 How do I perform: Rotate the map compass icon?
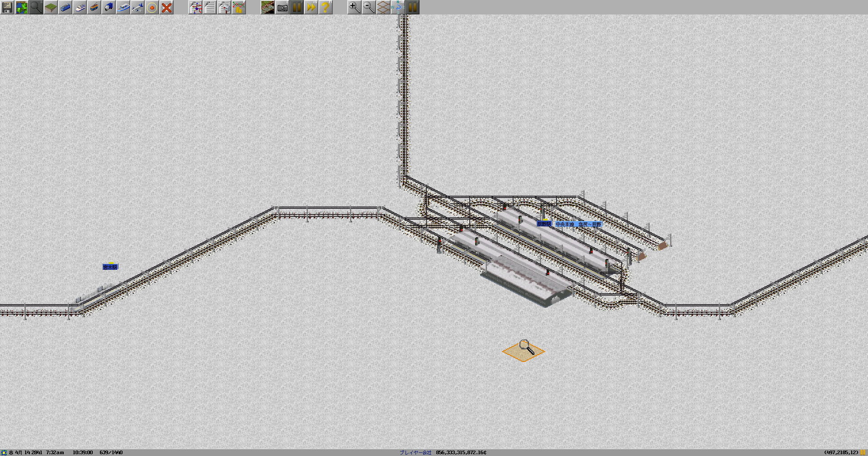click(x=398, y=7)
